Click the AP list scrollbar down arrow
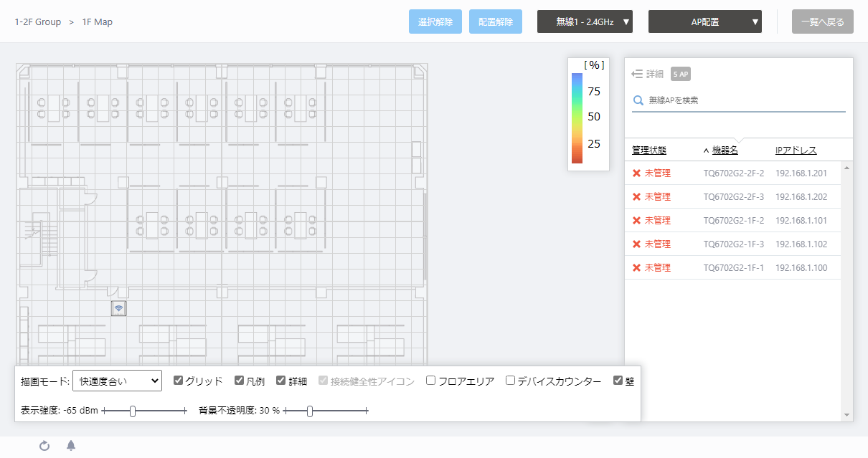 click(847, 415)
